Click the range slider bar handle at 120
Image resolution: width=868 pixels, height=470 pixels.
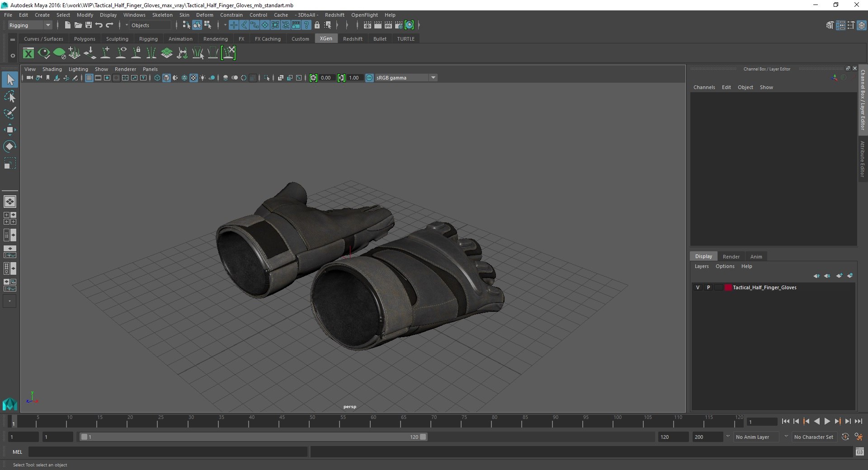(423, 437)
